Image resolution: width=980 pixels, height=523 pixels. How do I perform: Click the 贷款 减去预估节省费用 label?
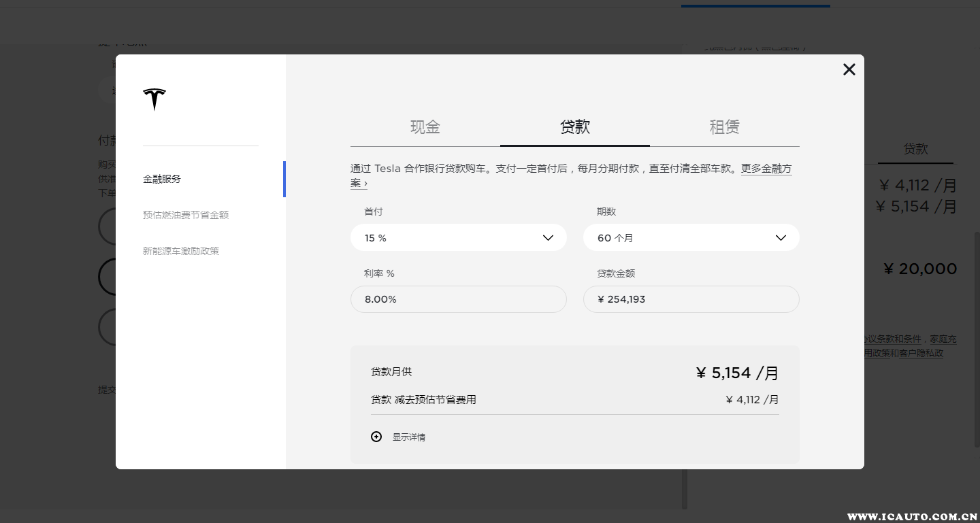point(423,400)
